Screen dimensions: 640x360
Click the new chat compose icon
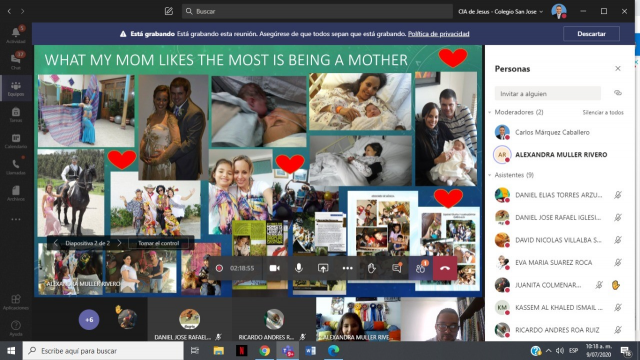[169, 11]
